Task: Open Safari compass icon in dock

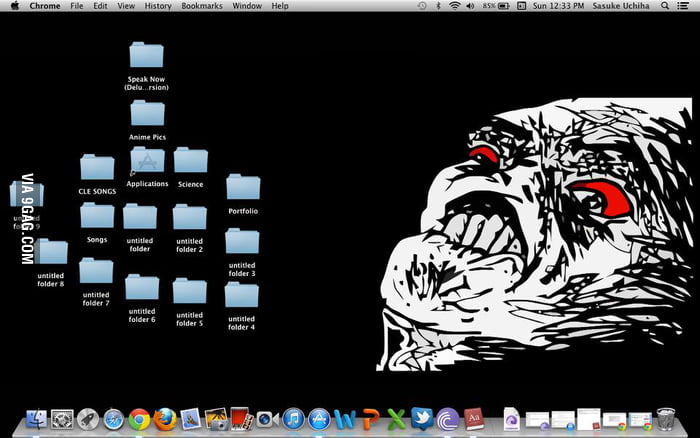Action: point(113,420)
